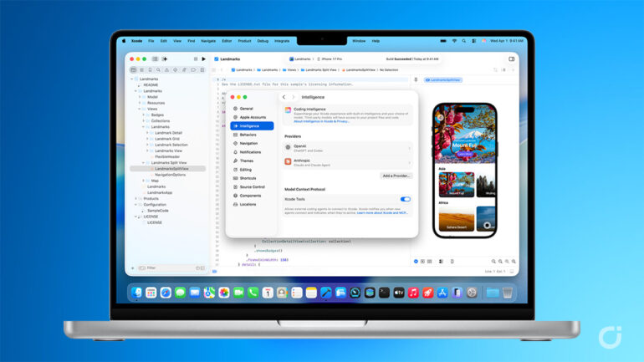Click the OpenAI provider icon

coord(288,146)
